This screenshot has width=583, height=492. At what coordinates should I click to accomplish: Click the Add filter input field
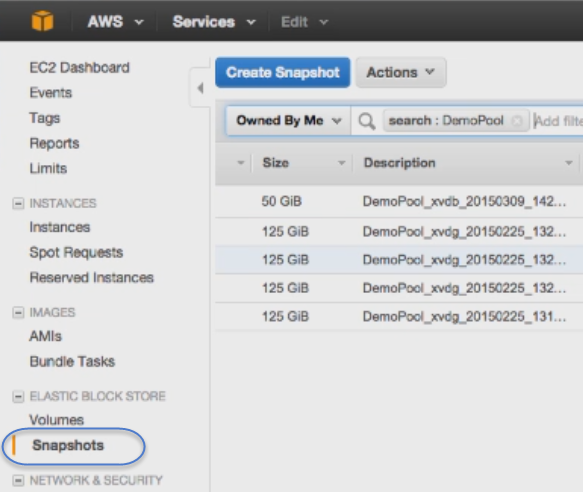pyautogui.click(x=558, y=121)
